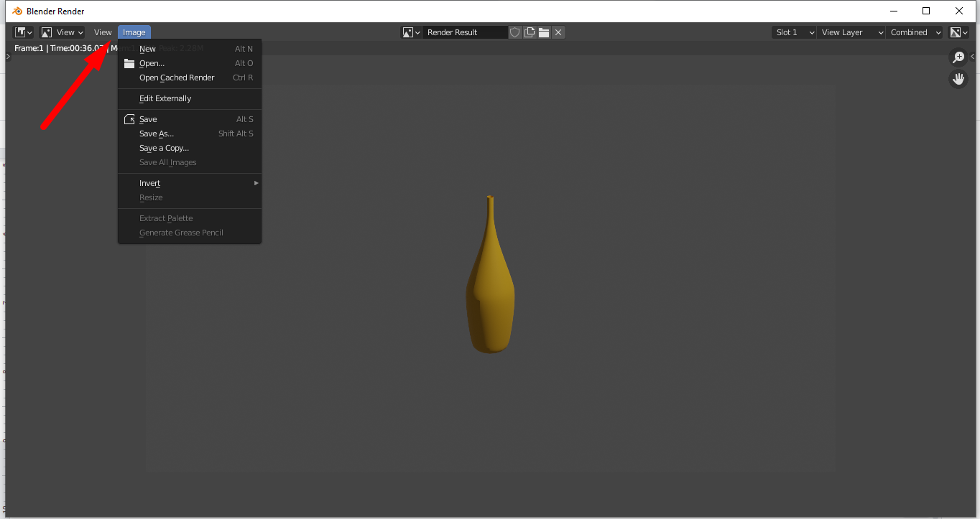Open an image using the folder browse icon

click(544, 32)
